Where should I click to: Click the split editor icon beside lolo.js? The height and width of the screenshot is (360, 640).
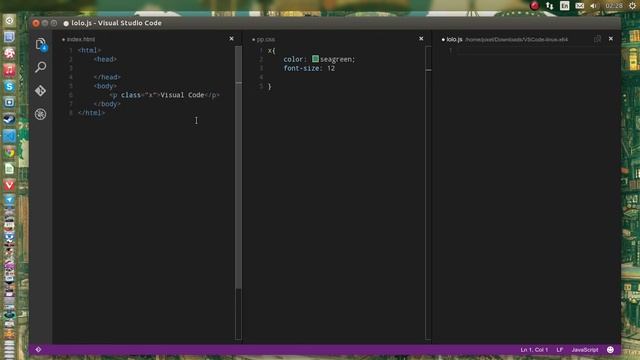coord(597,39)
